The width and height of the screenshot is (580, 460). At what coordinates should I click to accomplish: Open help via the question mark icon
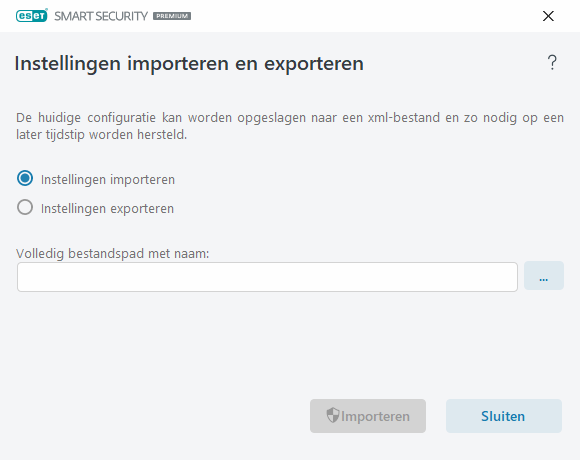(552, 62)
